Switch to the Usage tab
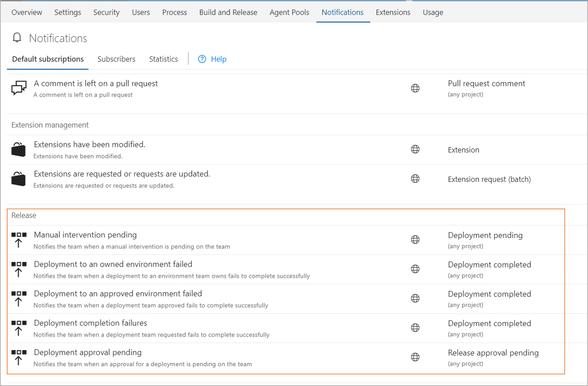Viewport: 588px width, 386px height. click(x=433, y=12)
